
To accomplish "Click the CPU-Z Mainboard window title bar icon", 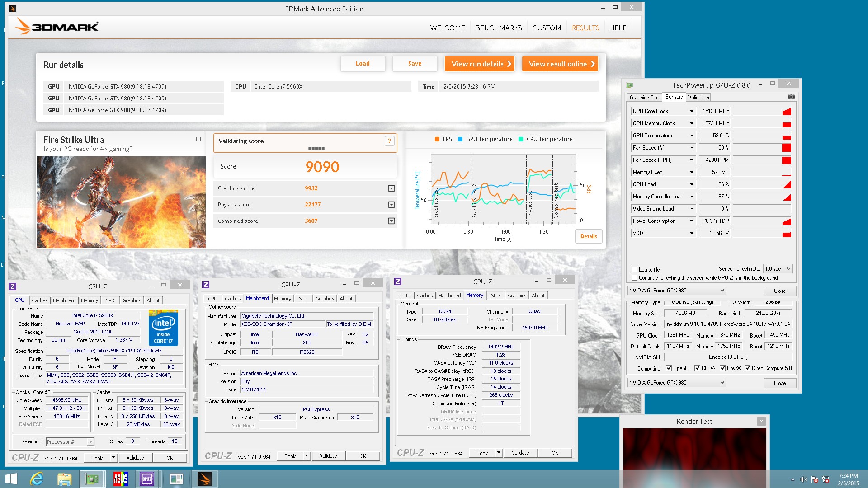I will tap(206, 285).
